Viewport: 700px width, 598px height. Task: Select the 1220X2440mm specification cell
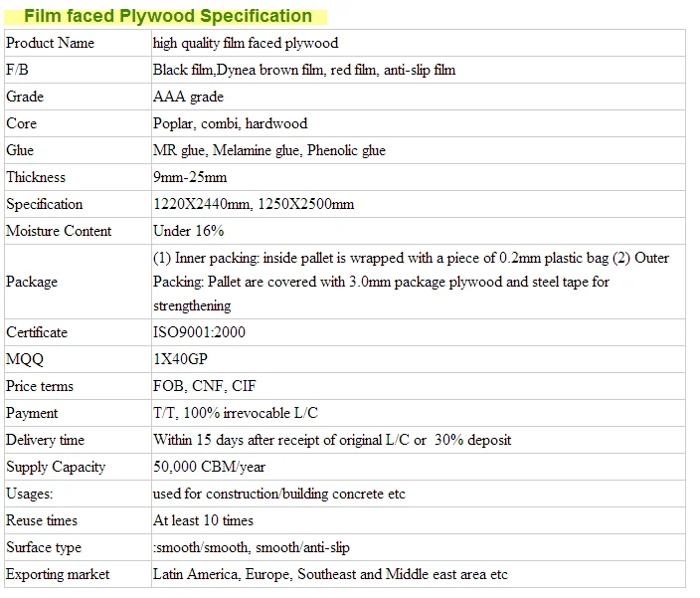254,204
